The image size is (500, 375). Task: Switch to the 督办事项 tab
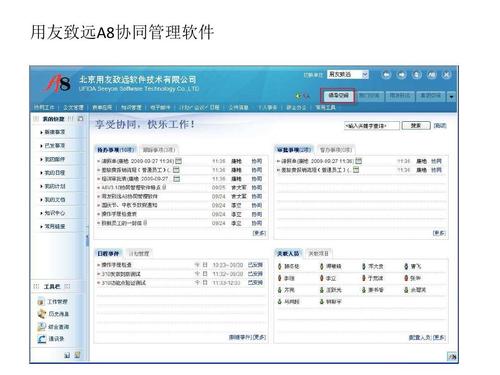pyautogui.click(x=335, y=150)
